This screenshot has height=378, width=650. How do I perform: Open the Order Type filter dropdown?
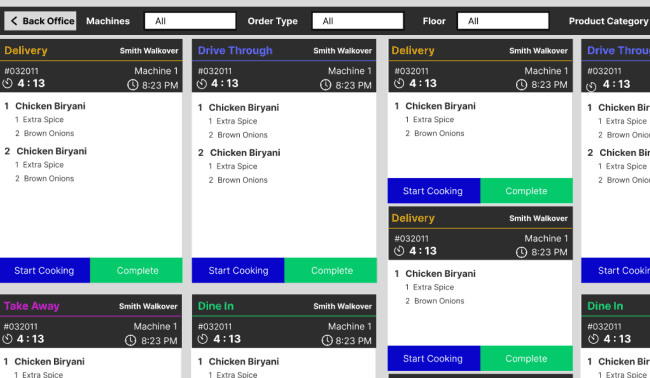358,21
